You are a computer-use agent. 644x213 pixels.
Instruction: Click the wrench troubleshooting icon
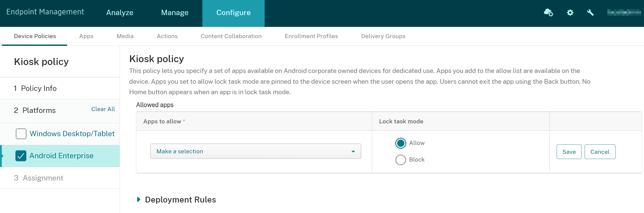590,13
